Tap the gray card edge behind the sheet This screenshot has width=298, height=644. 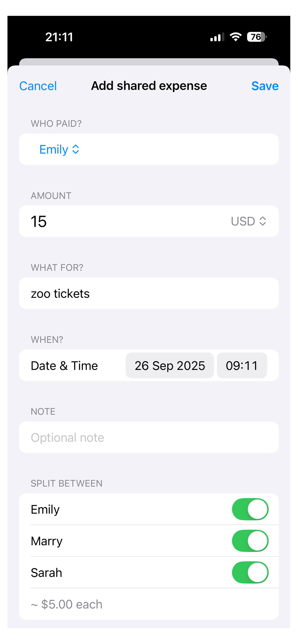point(148,62)
